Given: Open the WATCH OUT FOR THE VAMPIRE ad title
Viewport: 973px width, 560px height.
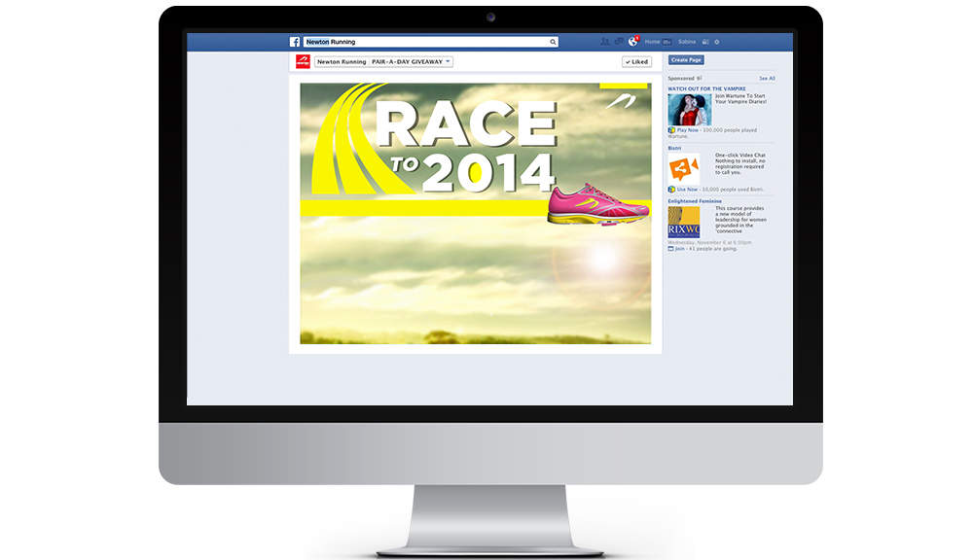Looking at the screenshot, I should coord(706,88).
